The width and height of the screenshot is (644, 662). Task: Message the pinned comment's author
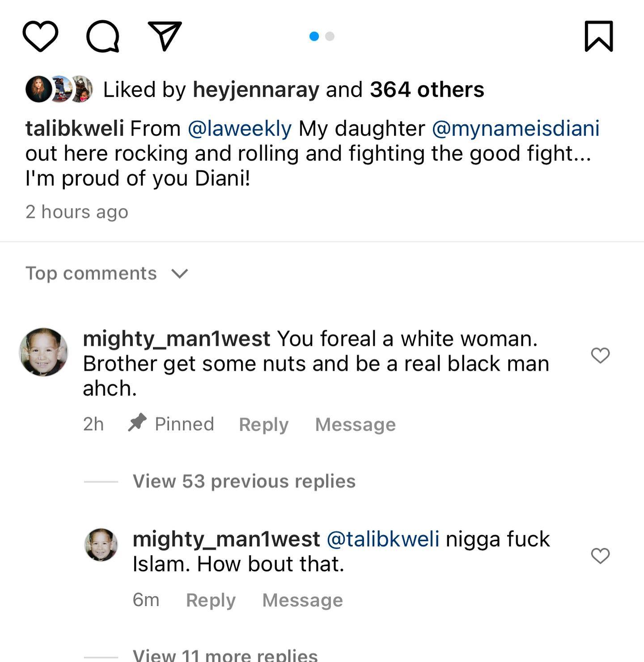click(355, 424)
